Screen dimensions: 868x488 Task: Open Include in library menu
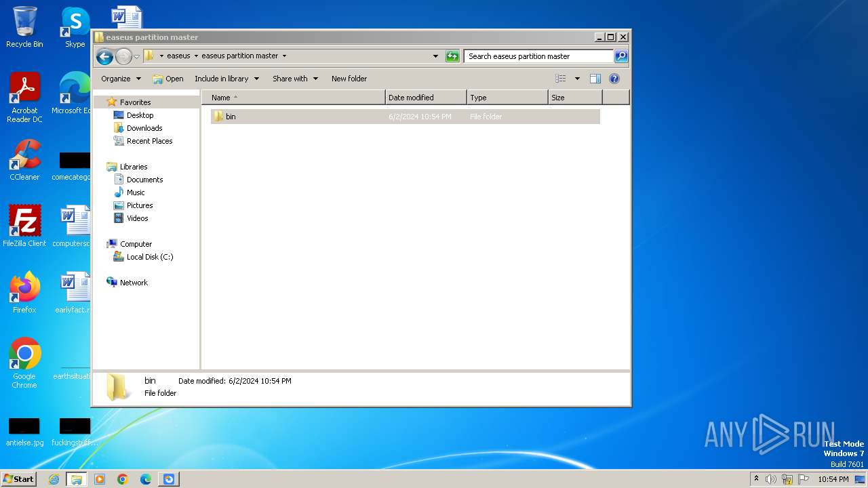226,79
